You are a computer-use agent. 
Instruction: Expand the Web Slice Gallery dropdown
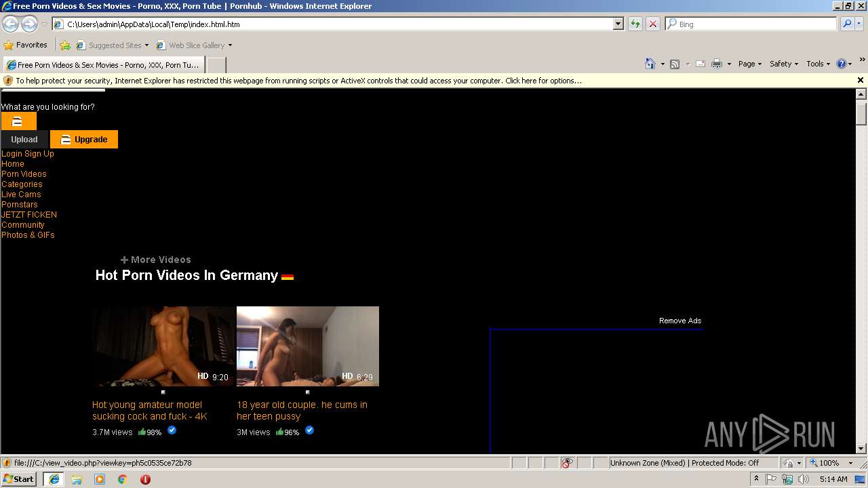coord(230,45)
